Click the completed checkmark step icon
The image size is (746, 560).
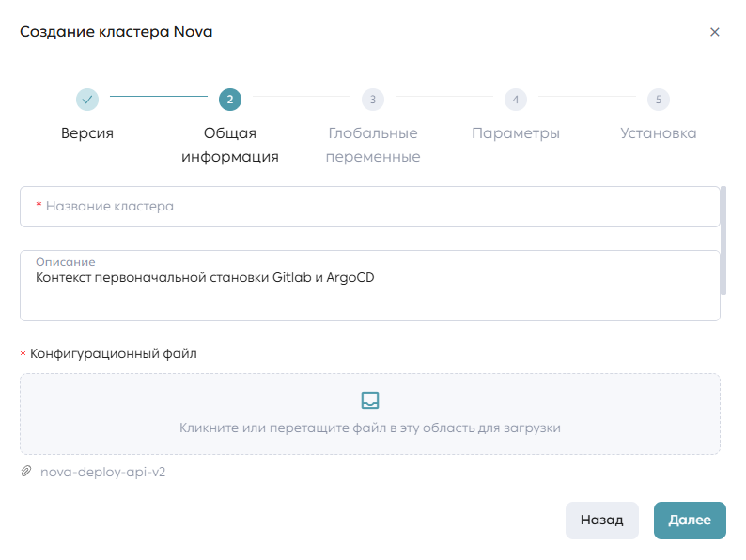(x=87, y=100)
